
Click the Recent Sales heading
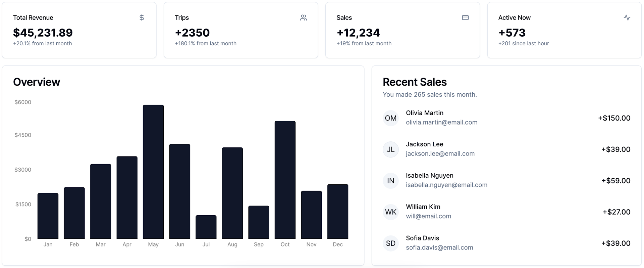(415, 82)
